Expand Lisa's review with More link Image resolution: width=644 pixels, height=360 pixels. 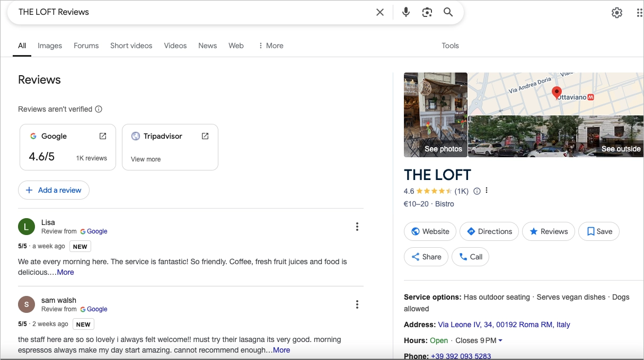[65, 272]
